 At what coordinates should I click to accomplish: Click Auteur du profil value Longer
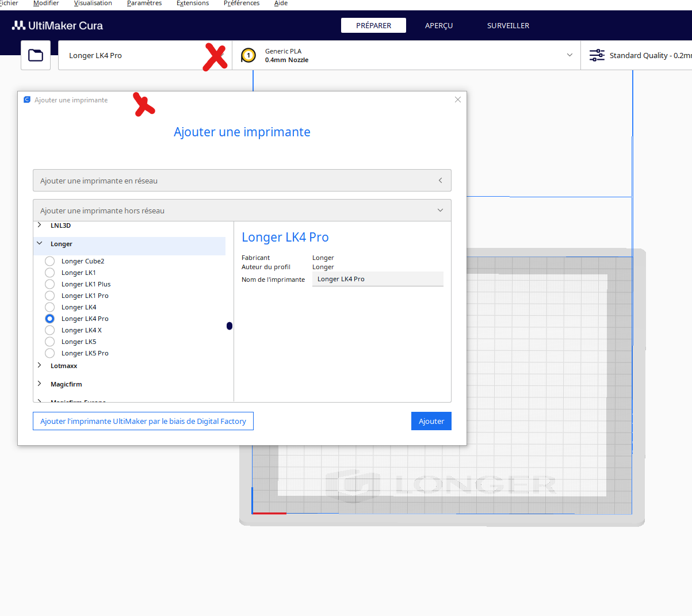323,267
